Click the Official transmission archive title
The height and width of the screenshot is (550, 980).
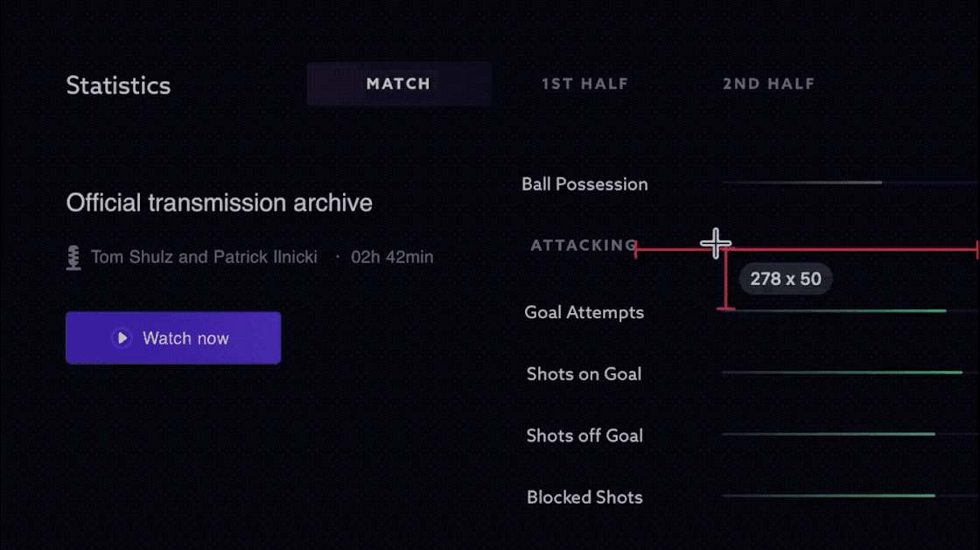click(x=219, y=203)
